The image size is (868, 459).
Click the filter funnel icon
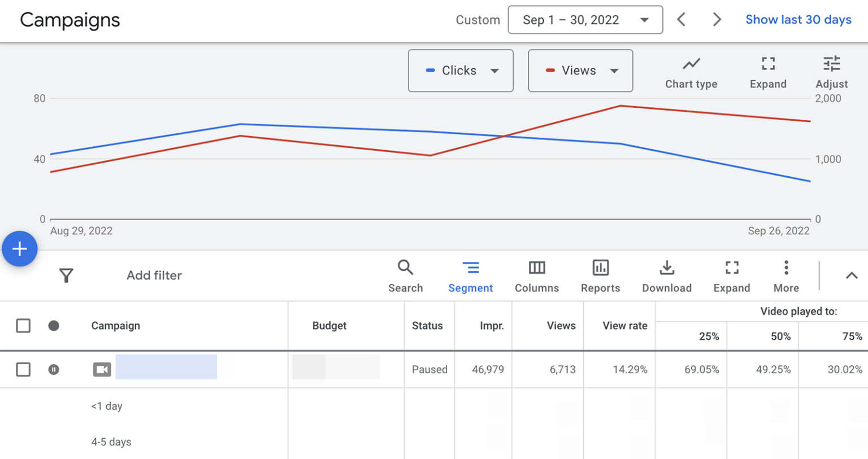pos(66,275)
